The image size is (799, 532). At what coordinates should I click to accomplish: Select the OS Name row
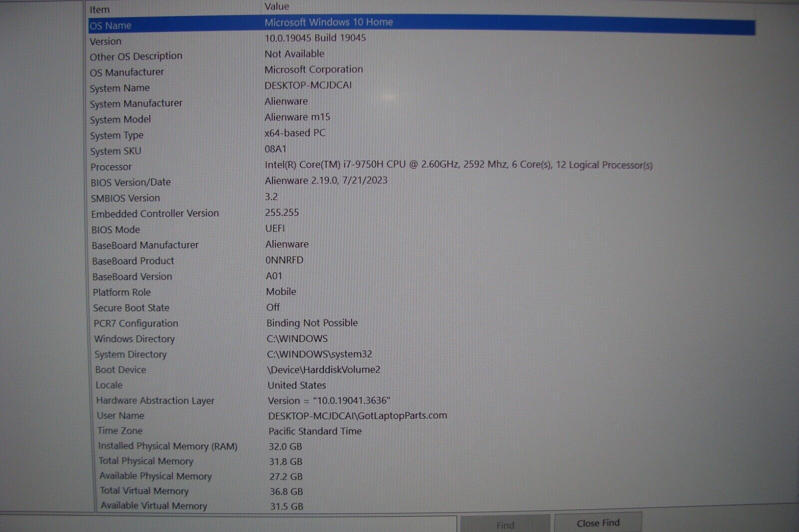tap(421, 24)
